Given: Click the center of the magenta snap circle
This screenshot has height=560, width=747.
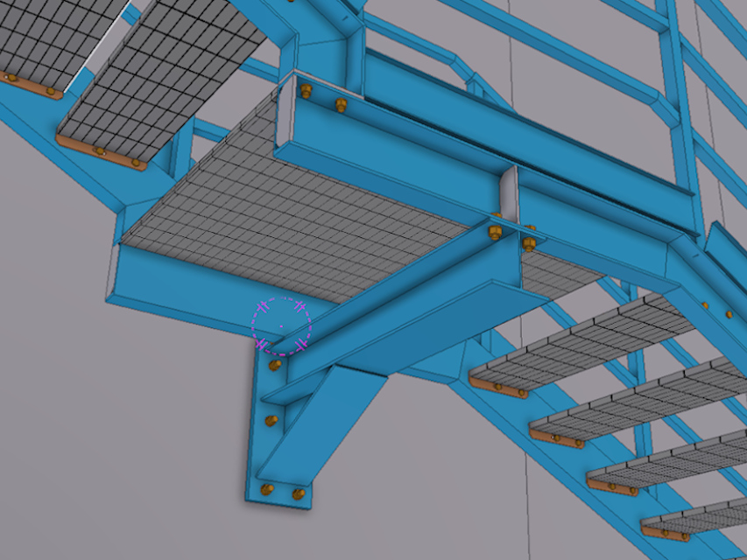Looking at the screenshot, I should click(282, 326).
